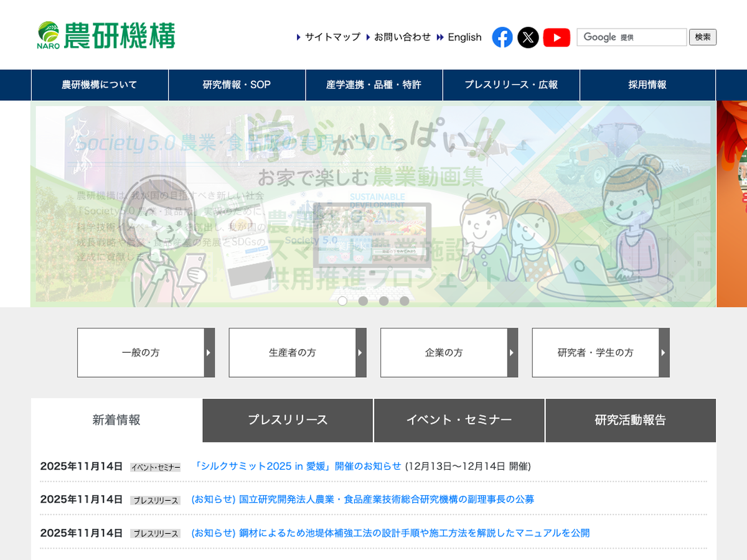Open the Facebook icon link

pos(502,37)
